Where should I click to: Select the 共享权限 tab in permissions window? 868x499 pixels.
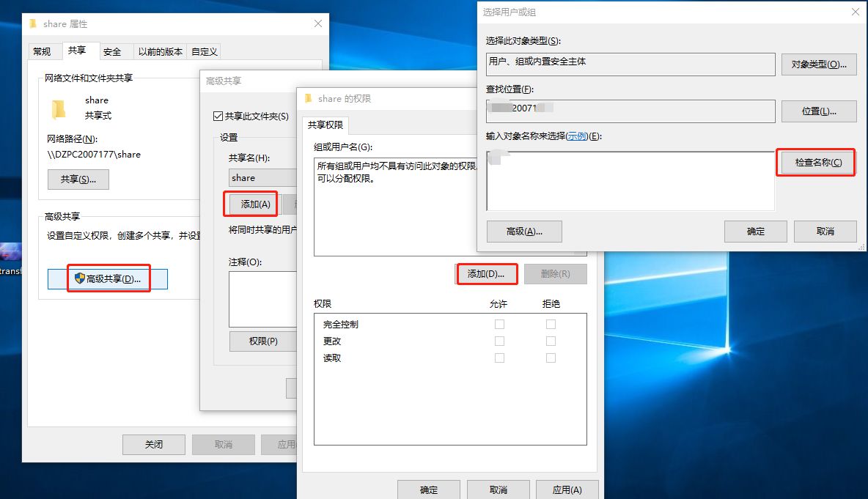(x=325, y=125)
